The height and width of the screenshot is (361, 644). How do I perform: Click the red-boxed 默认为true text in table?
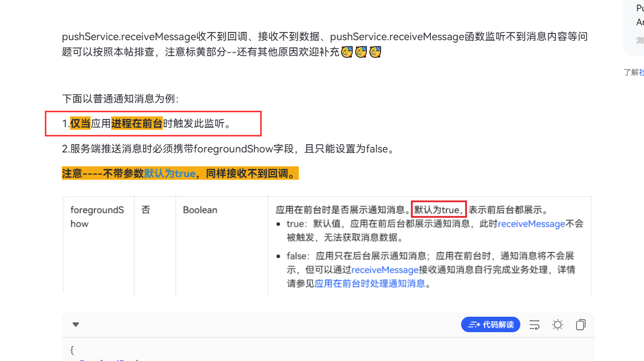[438, 210]
